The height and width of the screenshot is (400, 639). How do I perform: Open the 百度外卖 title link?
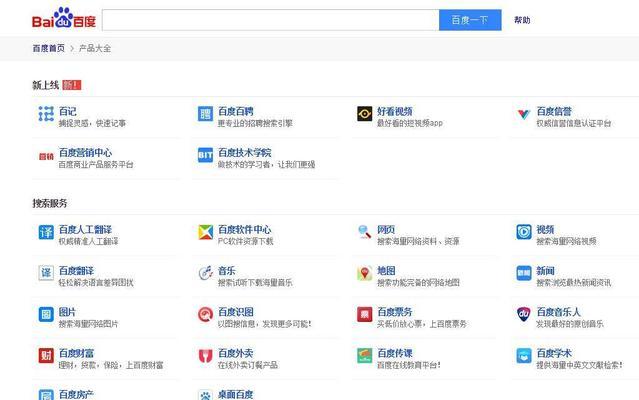coord(236,353)
